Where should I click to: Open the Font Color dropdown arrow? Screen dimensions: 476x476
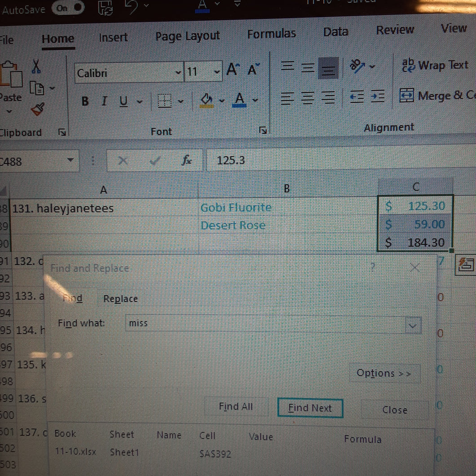(x=255, y=100)
